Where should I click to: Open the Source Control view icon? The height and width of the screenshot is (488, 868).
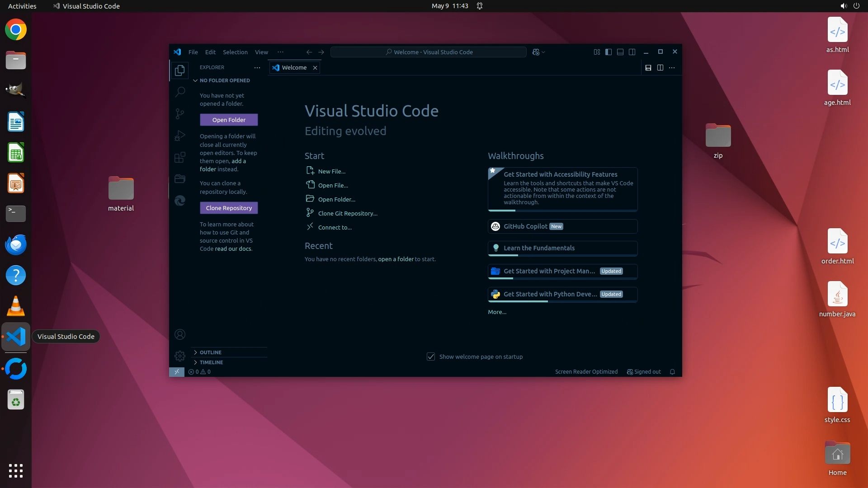click(180, 114)
